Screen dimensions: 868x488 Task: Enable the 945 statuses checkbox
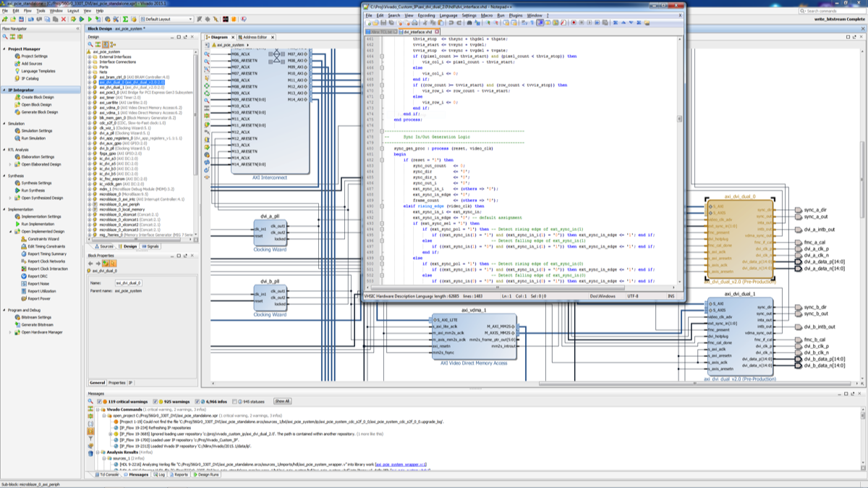pyautogui.click(x=235, y=401)
